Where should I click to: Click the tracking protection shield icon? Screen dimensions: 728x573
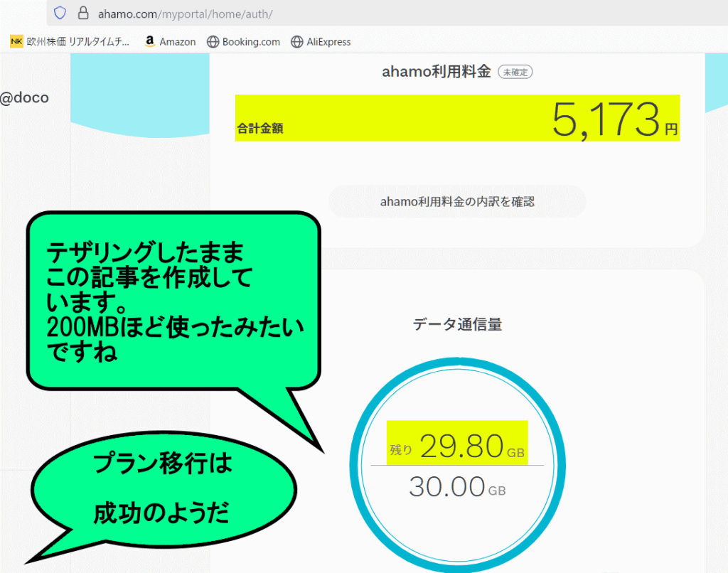click(60, 13)
